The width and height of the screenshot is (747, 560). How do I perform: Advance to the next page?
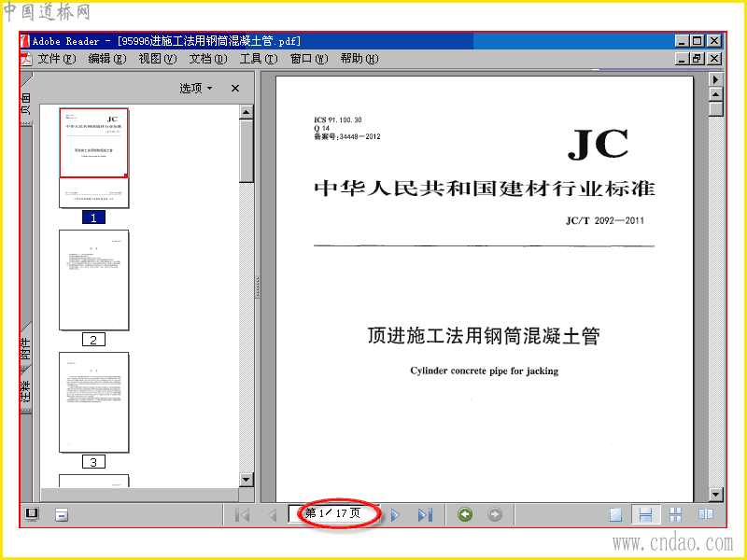395,515
